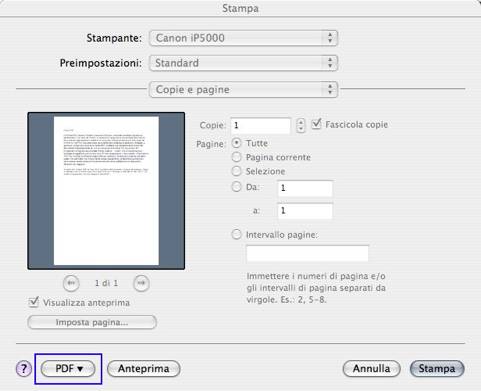Select the Da page range radio button
481x391 pixels.
(x=236, y=187)
